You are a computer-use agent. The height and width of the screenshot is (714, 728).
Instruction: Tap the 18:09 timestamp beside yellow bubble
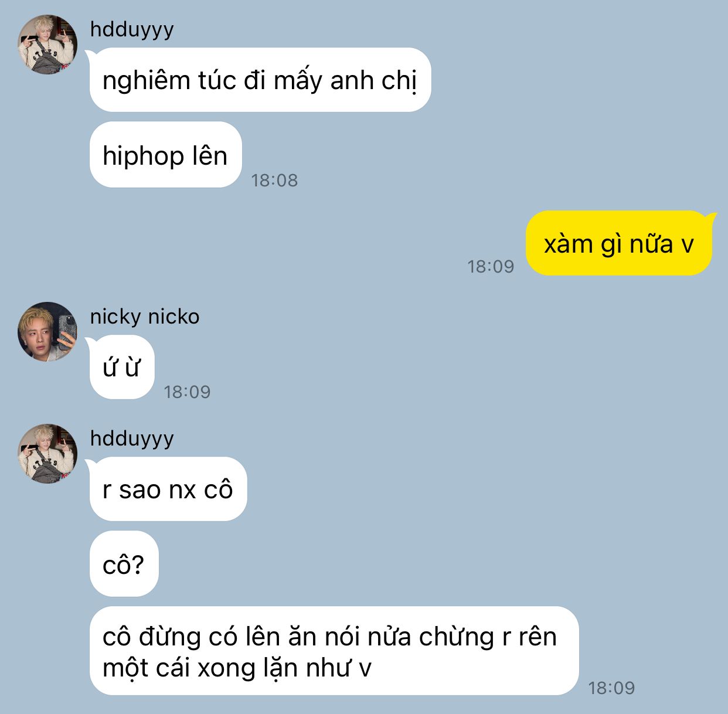coord(491,267)
